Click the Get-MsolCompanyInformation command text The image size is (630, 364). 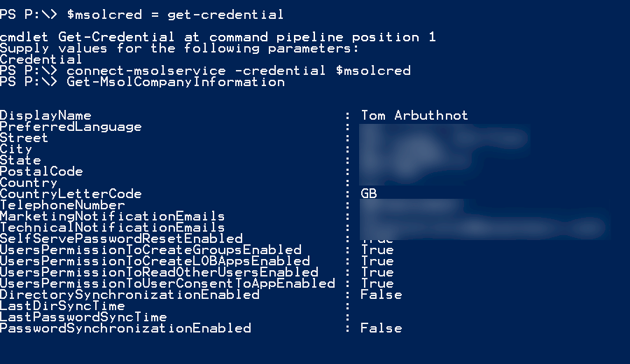coord(176,82)
